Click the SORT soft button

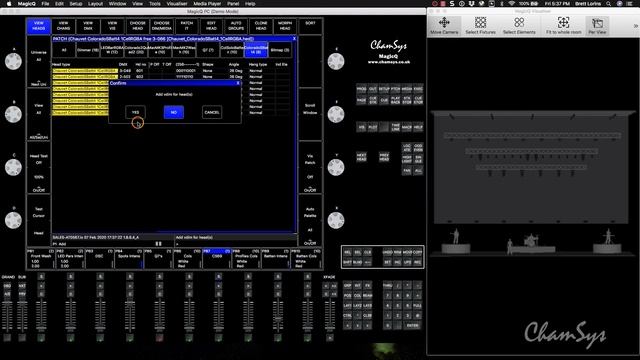pyautogui.click(x=310, y=26)
